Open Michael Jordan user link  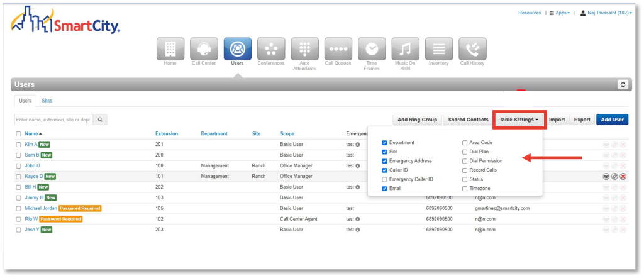[40, 208]
